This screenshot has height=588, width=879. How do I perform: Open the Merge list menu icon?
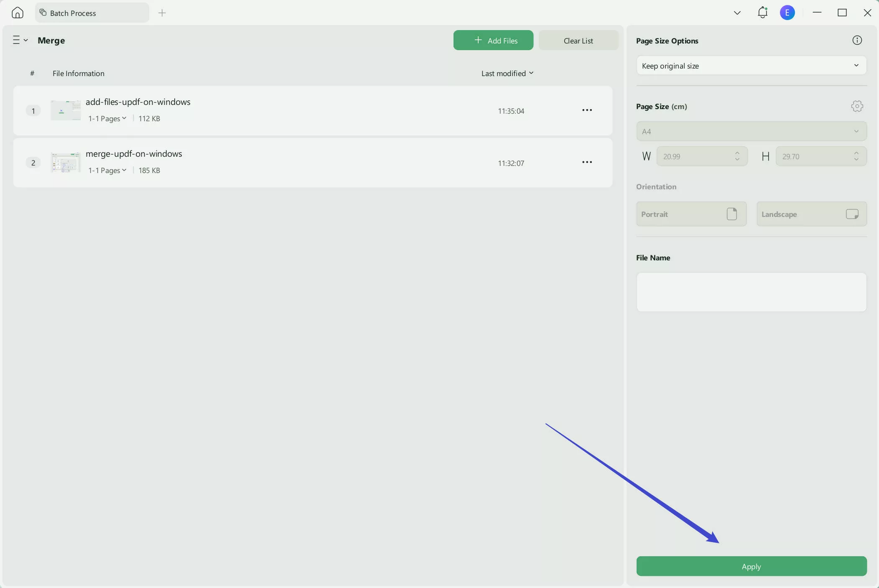point(19,40)
